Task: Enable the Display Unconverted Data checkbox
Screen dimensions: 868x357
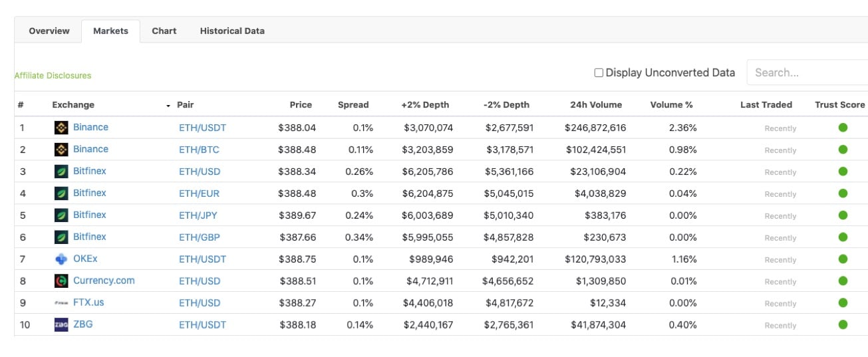Action: [599, 73]
